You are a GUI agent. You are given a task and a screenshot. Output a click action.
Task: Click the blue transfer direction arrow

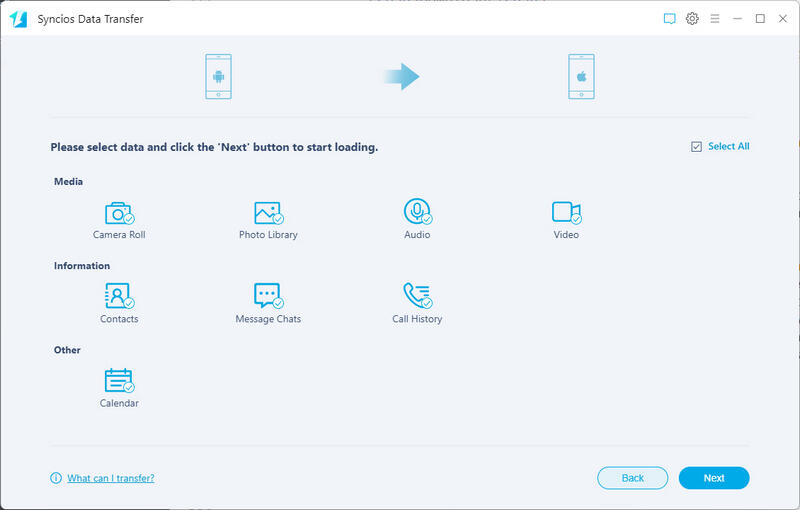point(401,77)
